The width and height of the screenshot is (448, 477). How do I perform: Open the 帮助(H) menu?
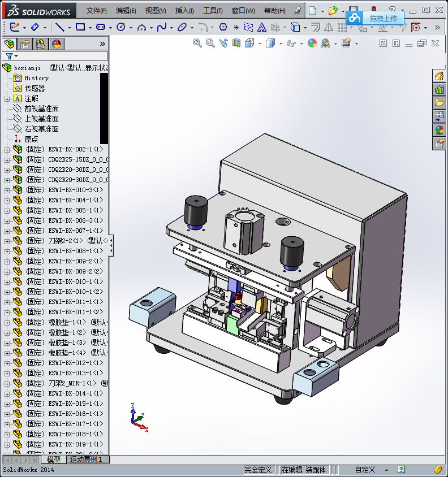tap(275, 11)
